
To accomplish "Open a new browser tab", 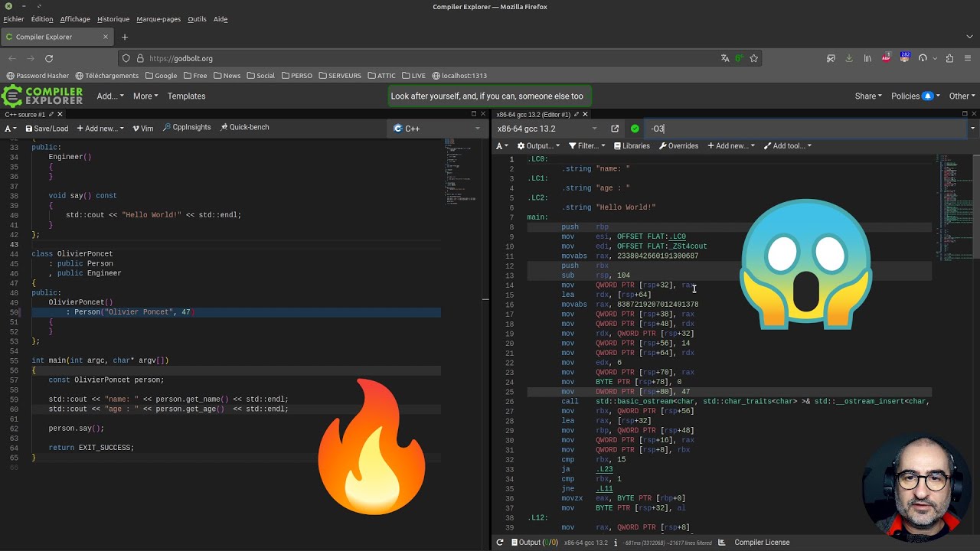I will [x=125, y=37].
